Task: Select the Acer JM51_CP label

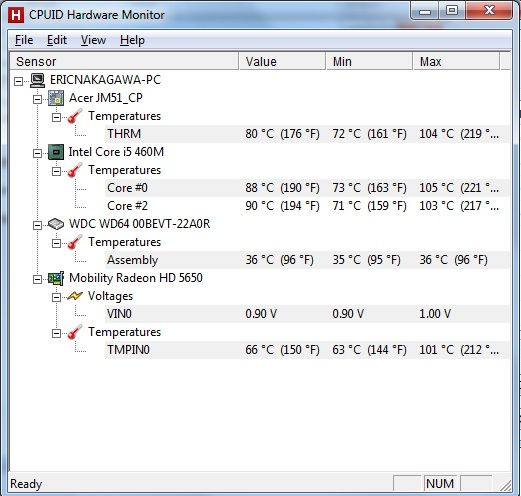Action: [106, 98]
